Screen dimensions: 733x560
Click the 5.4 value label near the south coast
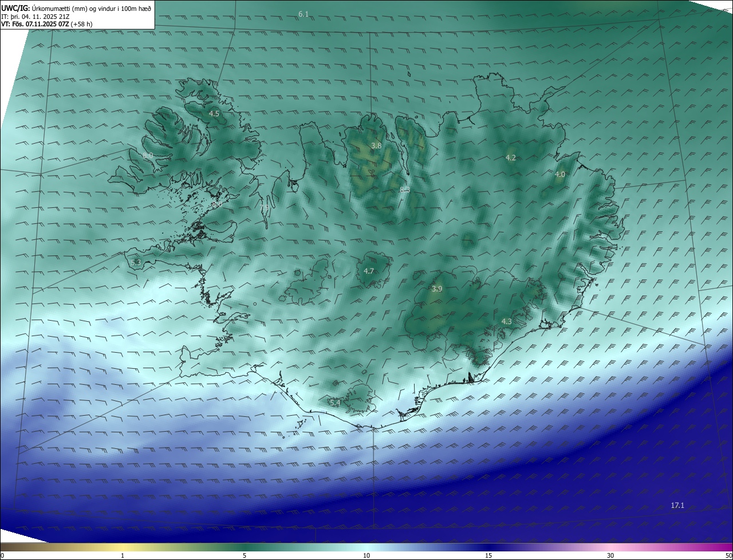(335, 403)
